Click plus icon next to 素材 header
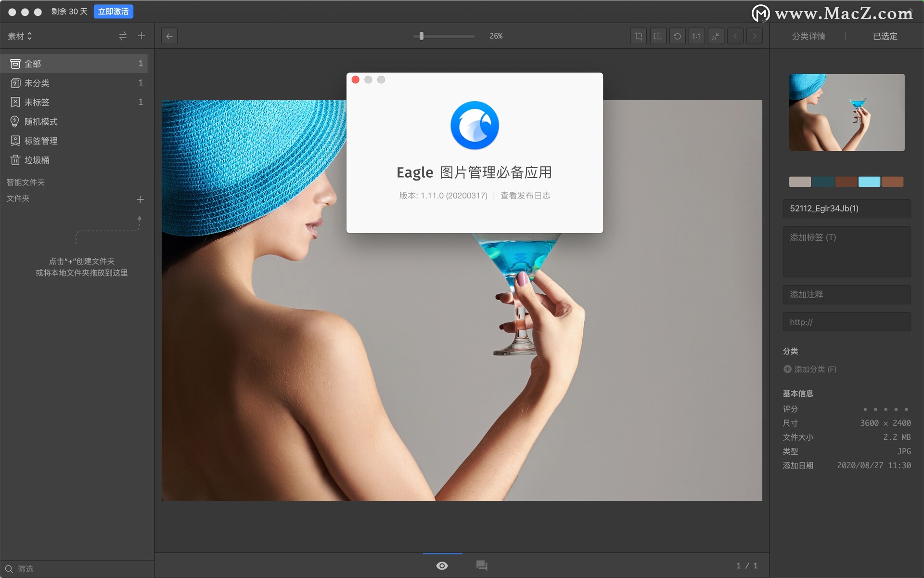 pos(141,36)
